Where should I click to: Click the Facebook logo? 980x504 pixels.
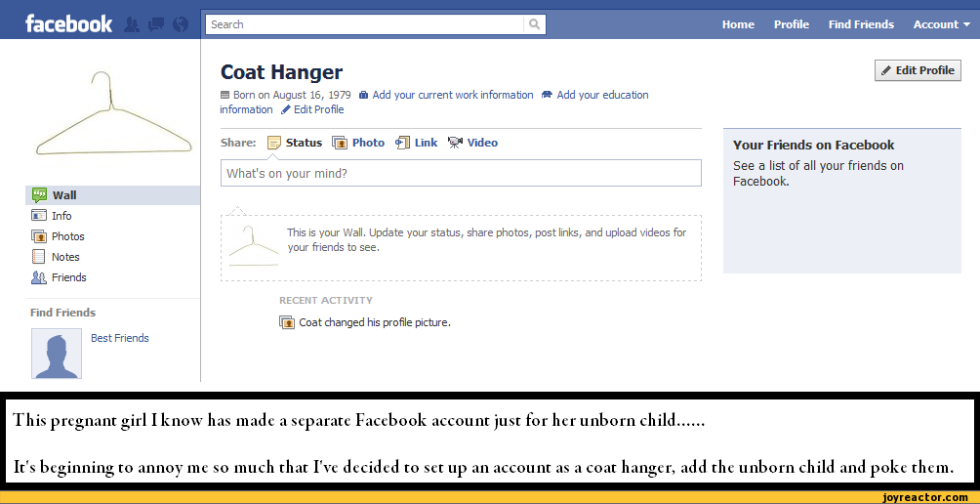(68, 24)
